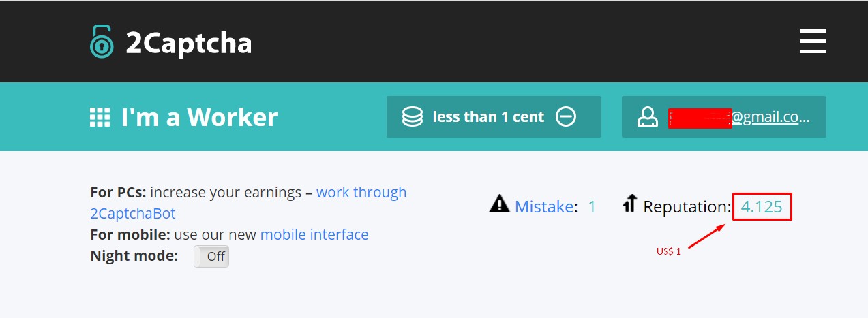Click the warning triangle icon
Viewport: 868px width, 318px height.
[x=499, y=204]
